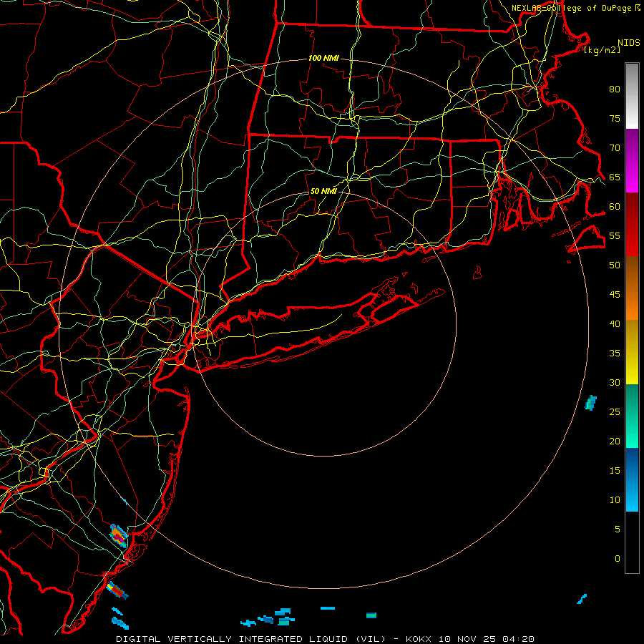The image size is (644, 644).
Task: Click the product title DIGITAL VERTICALLY INTEGRATED LIQUID (VIL)
Action: click(x=251, y=639)
